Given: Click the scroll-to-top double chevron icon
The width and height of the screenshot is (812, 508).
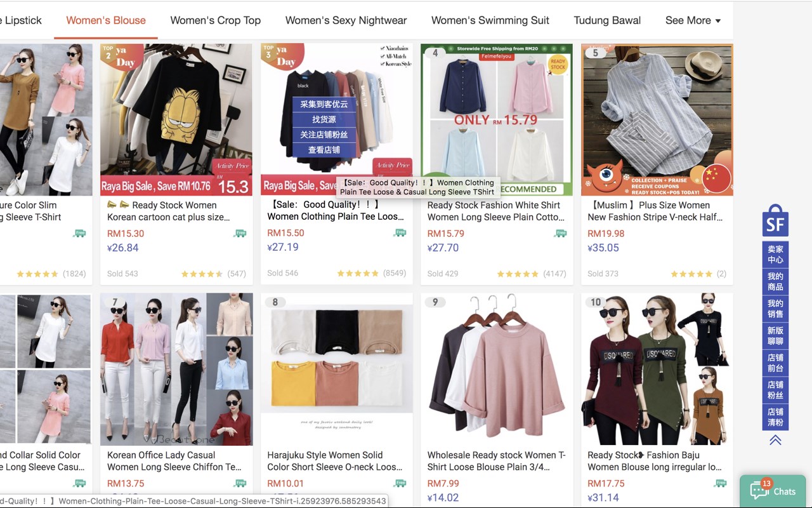Looking at the screenshot, I should click(775, 440).
